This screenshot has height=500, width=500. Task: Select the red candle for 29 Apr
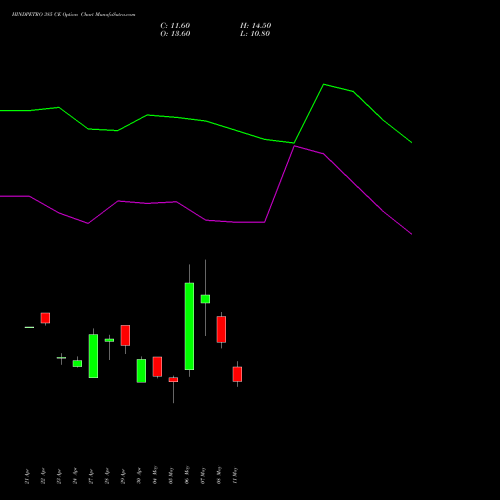pyautogui.click(x=125, y=335)
